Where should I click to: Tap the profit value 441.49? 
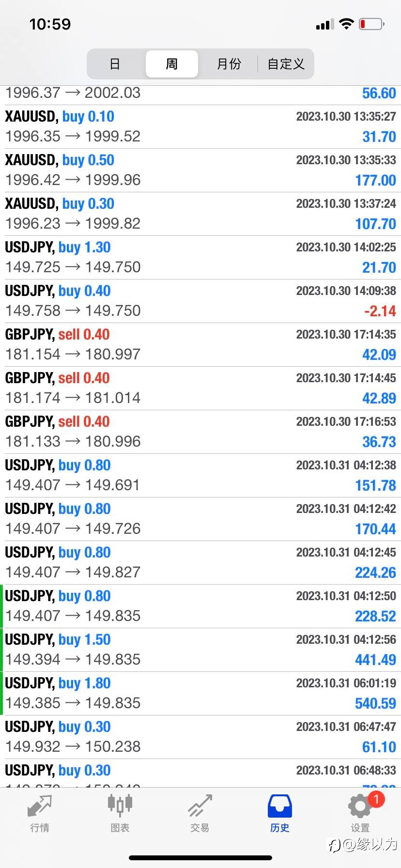point(375,660)
